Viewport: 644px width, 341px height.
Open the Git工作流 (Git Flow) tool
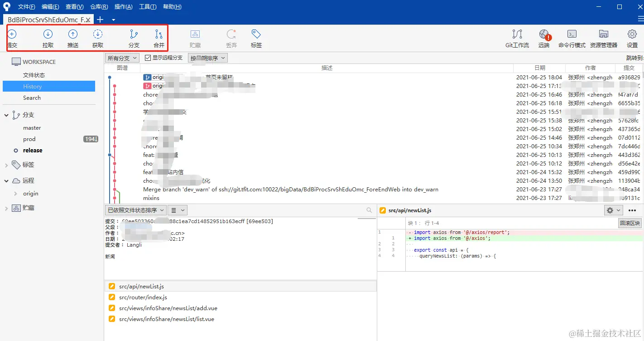pyautogui.click(x=517, y=39)
